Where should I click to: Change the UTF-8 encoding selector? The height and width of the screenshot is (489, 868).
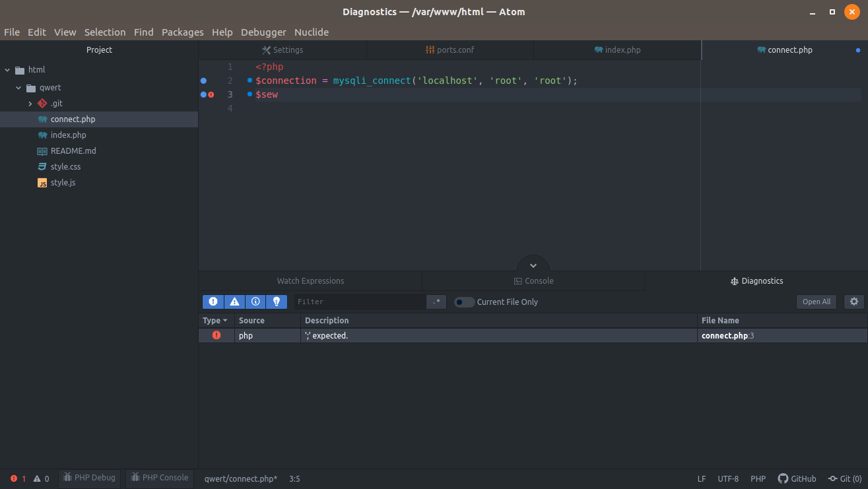pyautogui.click(x=728, y=478)
